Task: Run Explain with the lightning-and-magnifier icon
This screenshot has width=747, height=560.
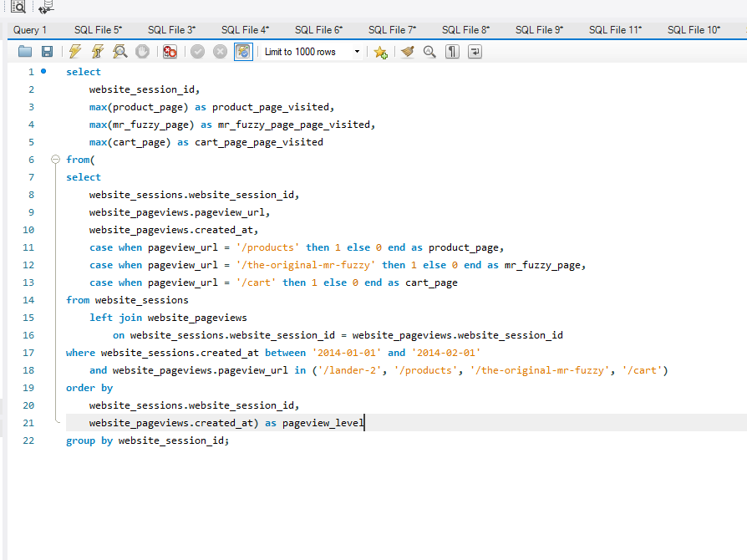Action: [120, 52]
